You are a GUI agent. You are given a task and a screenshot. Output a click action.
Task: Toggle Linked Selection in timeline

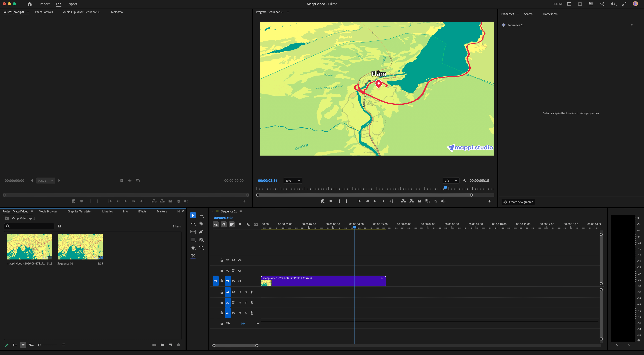pos(231,224)
